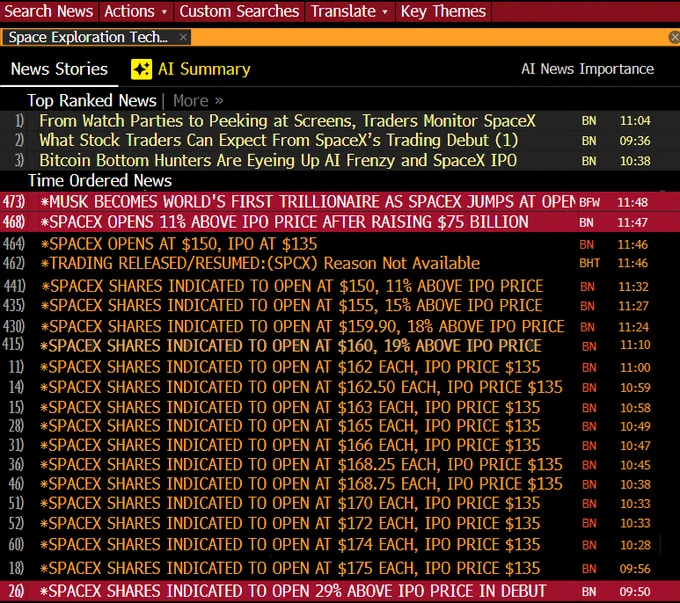Open headline indicating open at $162 each
The image size is (680, 603).
click(290, 367)
